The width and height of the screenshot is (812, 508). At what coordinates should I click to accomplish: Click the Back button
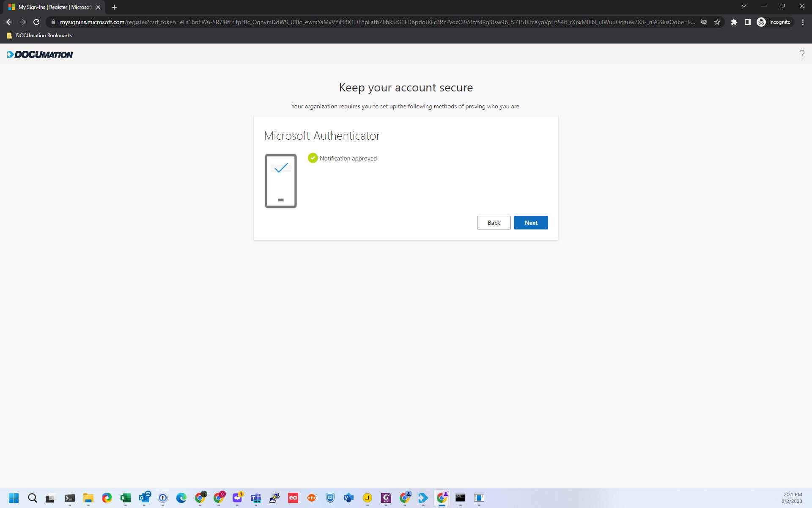tap(494, 222)
